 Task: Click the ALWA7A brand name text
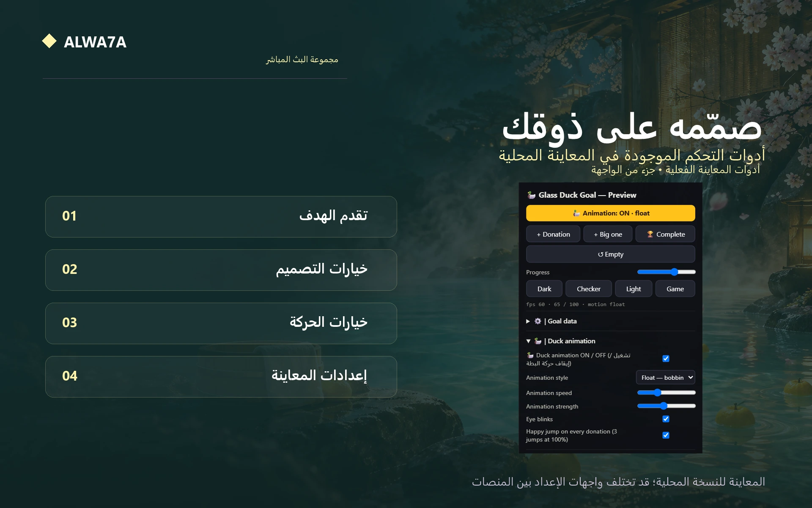coord(95,42)
